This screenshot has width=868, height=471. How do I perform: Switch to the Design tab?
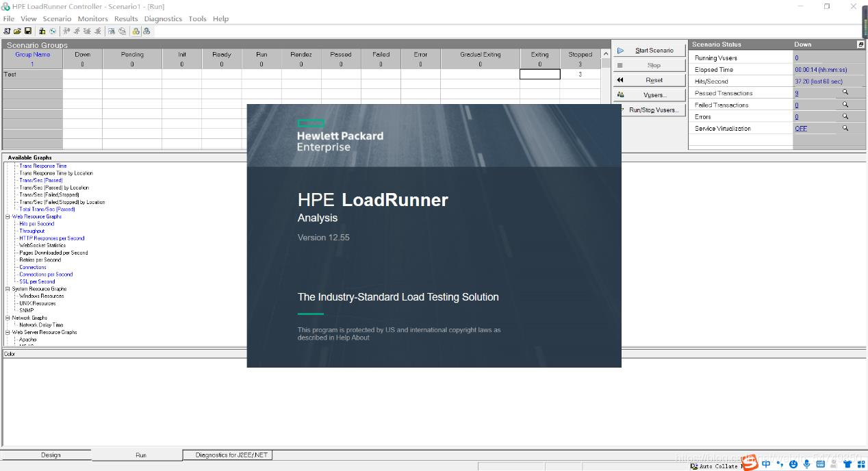[51, 455]
